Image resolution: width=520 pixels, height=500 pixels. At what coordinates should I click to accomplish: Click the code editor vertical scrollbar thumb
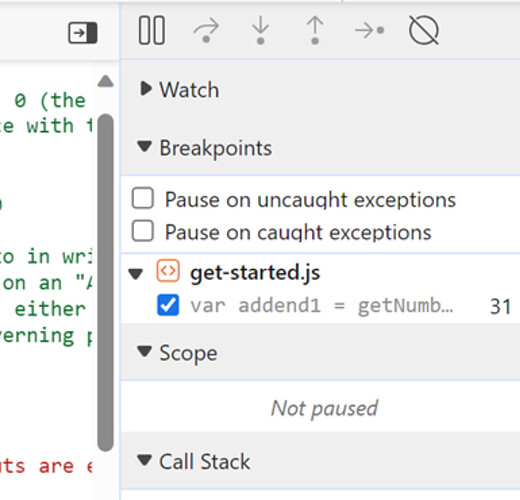(106, 283)
